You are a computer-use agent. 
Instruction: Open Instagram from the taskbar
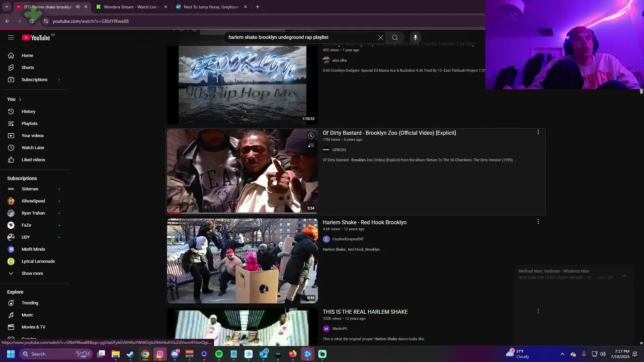click(159, 354)
